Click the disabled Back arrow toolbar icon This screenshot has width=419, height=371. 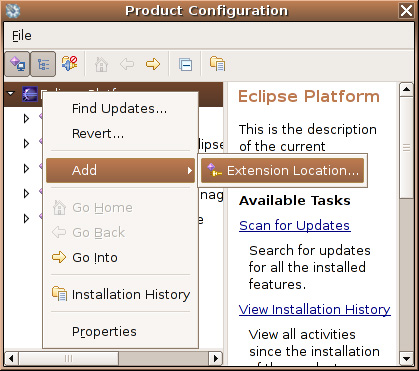[127, 64]
